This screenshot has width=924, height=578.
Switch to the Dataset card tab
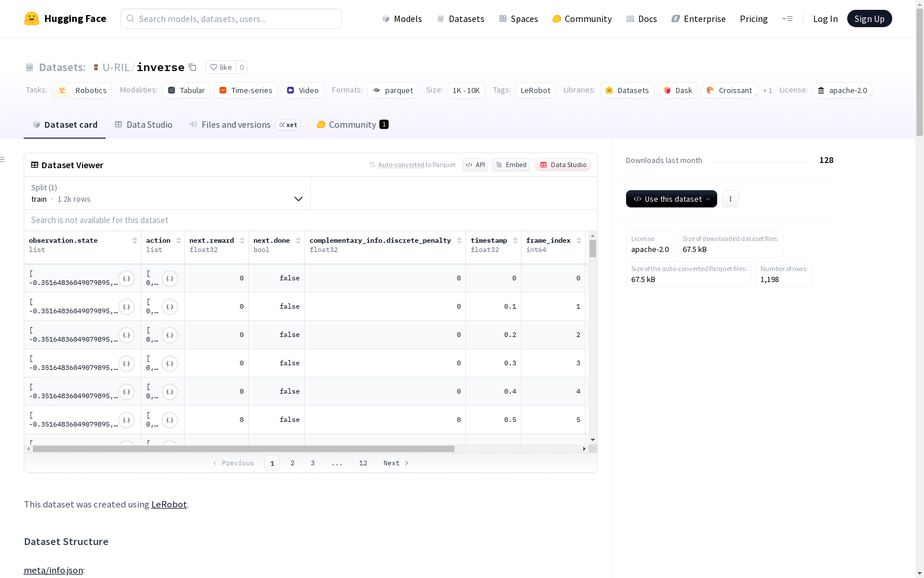click(65, 125)
